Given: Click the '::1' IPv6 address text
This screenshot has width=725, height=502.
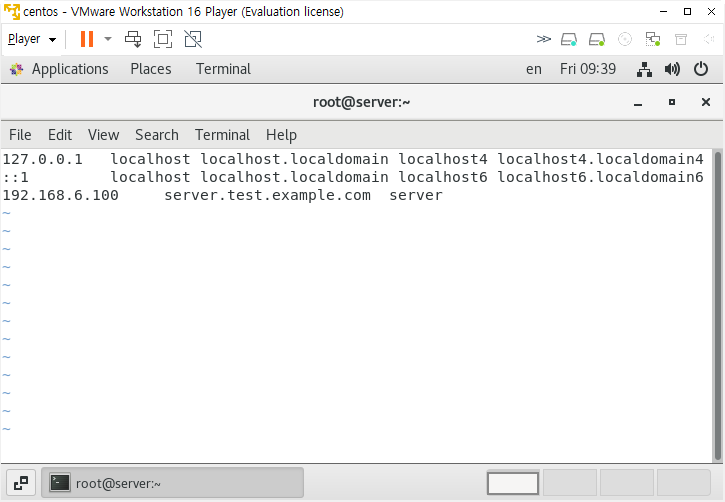Looking at the screenshot, I should (x=15, y=177).
